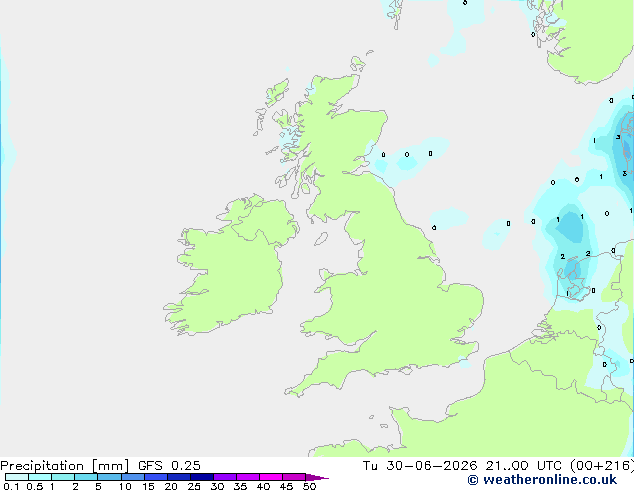This screenshot has width=634, height=490.
Task: Click the Isle of Man on the map
Action: [x=321, y=239]
